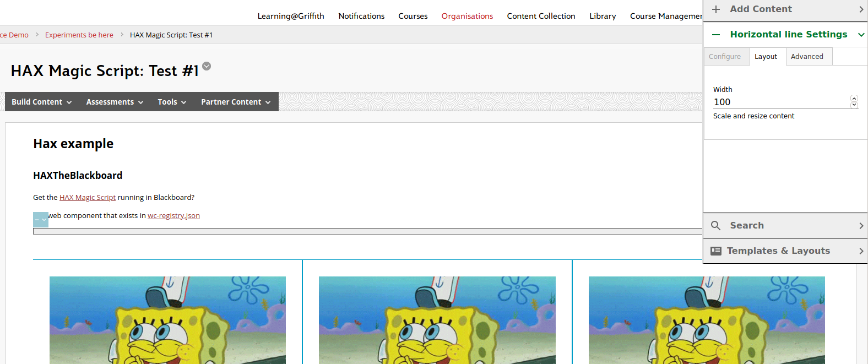Open the Partner Content dropdown
The width and height of the screenshot is (868, 364).
(x=236, y=102)
